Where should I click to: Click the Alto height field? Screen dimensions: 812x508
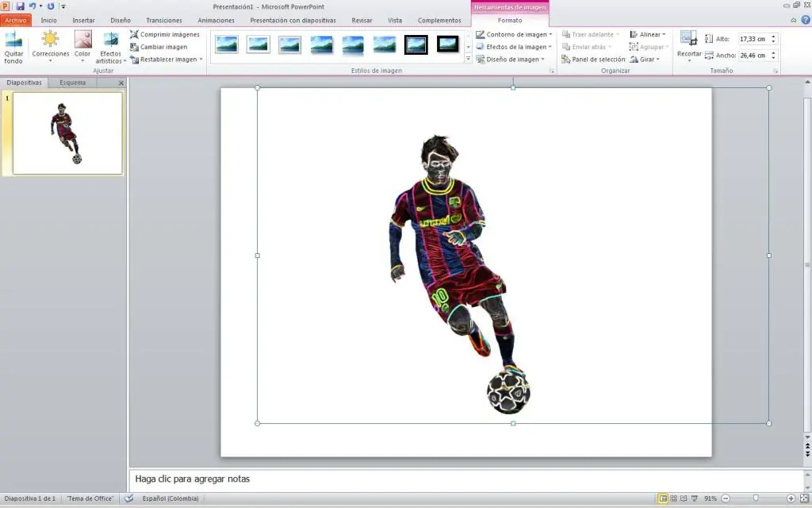(753, 39)
